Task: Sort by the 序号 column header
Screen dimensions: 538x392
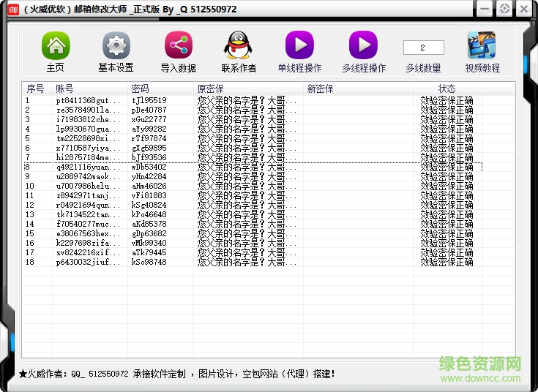Action: 35,88
